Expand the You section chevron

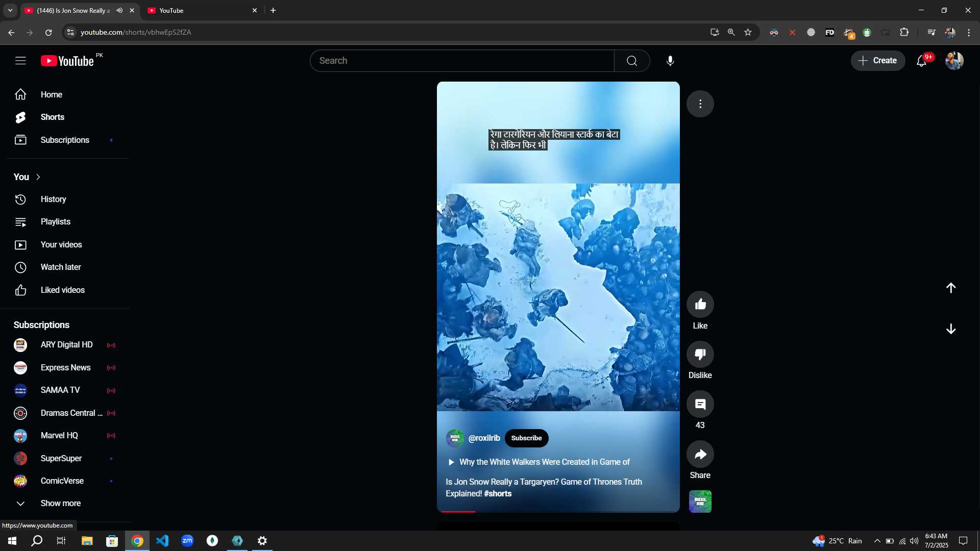tap(38, 177)
